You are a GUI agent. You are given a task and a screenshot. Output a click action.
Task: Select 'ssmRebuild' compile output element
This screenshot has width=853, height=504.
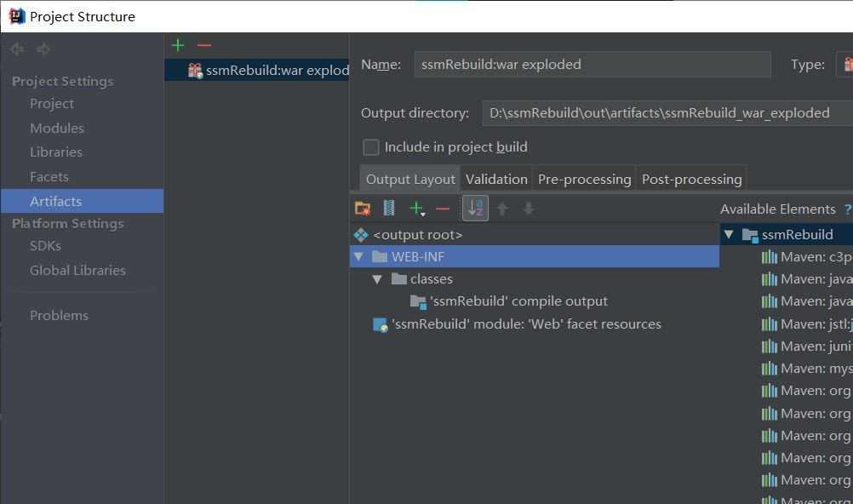click(508, 301)
